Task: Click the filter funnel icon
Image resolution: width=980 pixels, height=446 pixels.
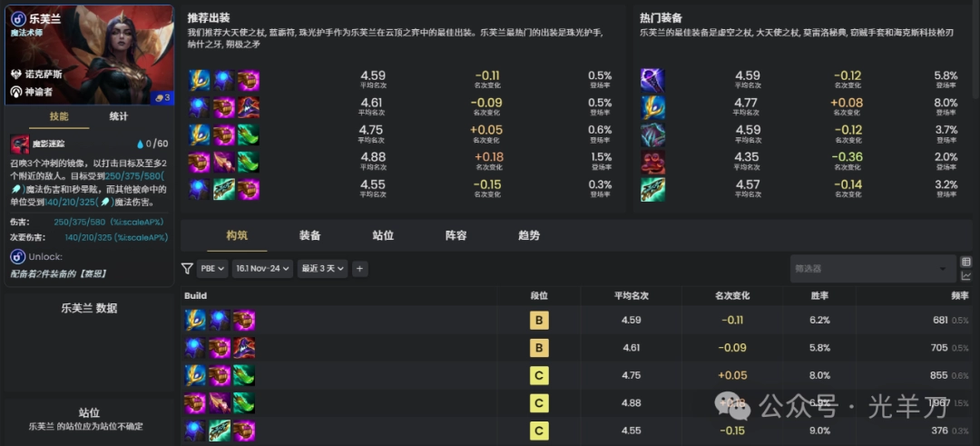Action: click(x=187, y=269)
